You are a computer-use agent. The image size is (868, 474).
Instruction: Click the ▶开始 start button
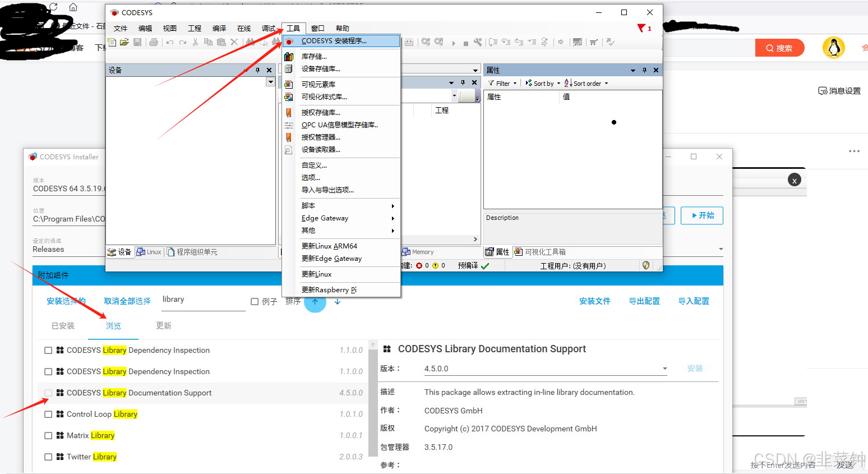tap(701, 215)
